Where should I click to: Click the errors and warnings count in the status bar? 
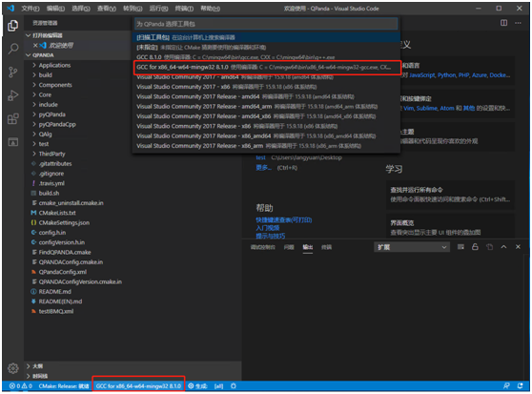pyautogui.click(x=21, y=385)
